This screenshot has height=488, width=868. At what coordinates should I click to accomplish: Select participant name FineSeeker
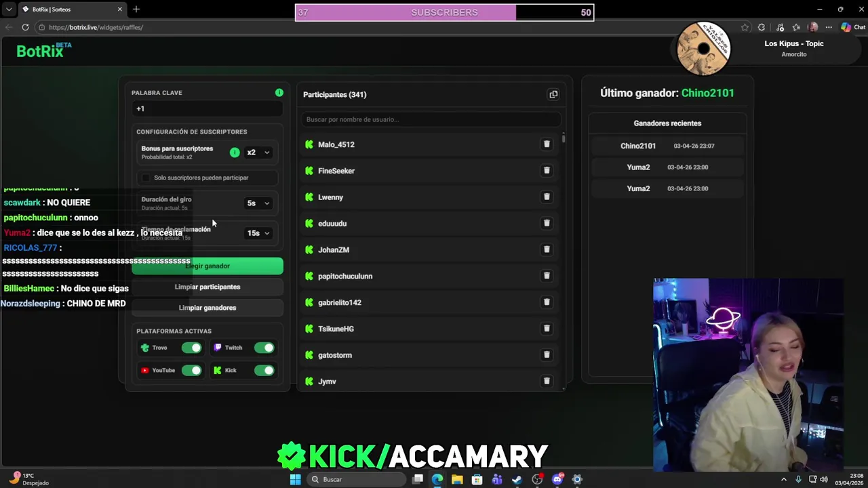[x=336, y=171]
